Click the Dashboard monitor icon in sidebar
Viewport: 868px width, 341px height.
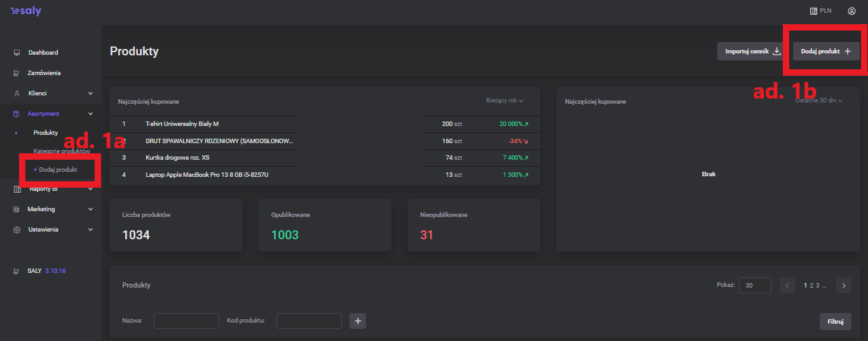17,53
